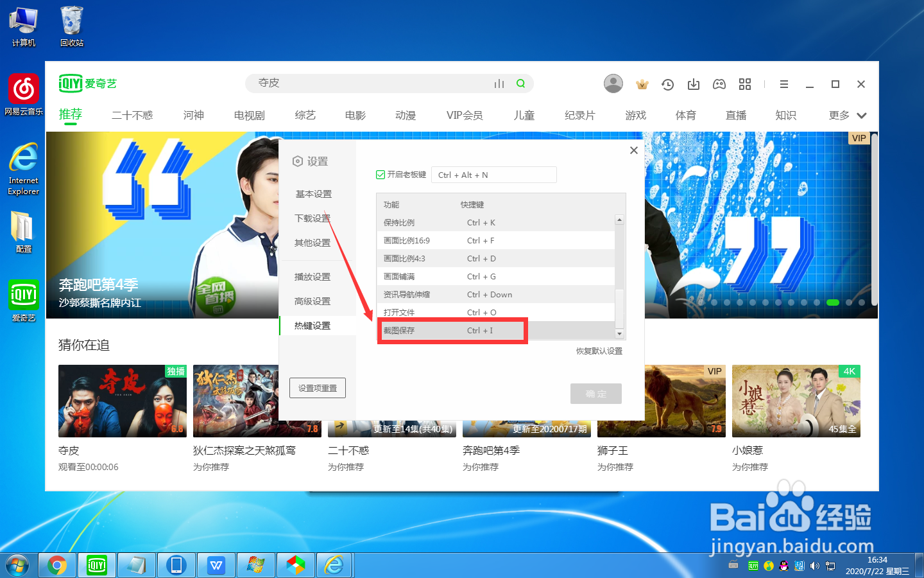Open NetEase Cloud Music desktop icon
924x578 pixels.
[24, 94]
